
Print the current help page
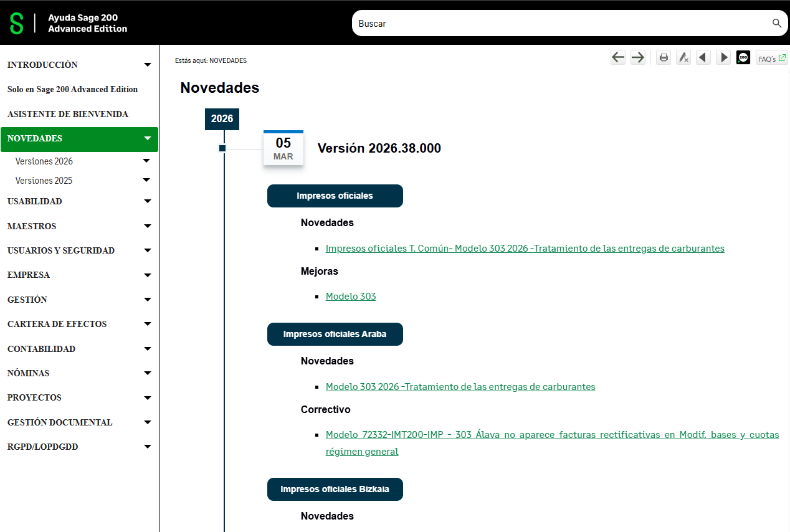tap(664, 58)
